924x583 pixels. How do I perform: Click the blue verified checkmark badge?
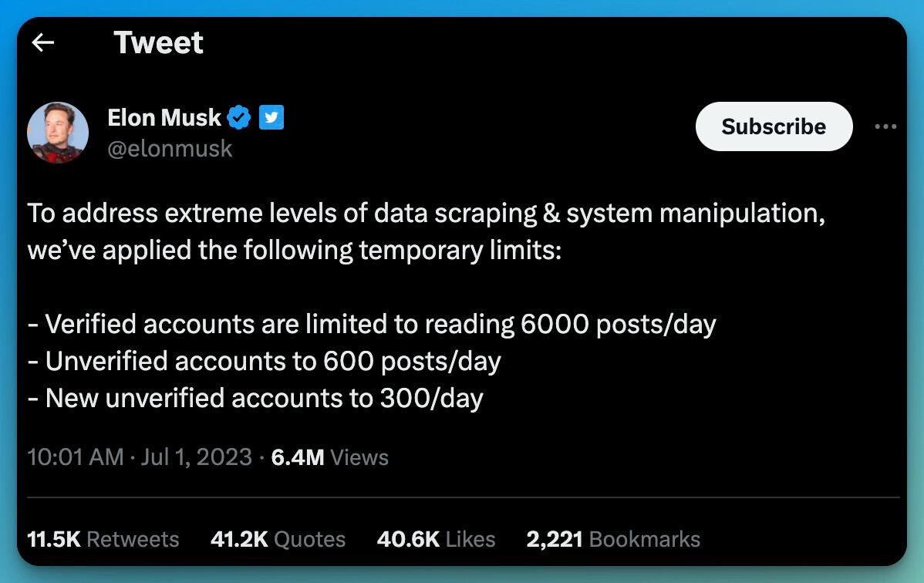[238, 117]
